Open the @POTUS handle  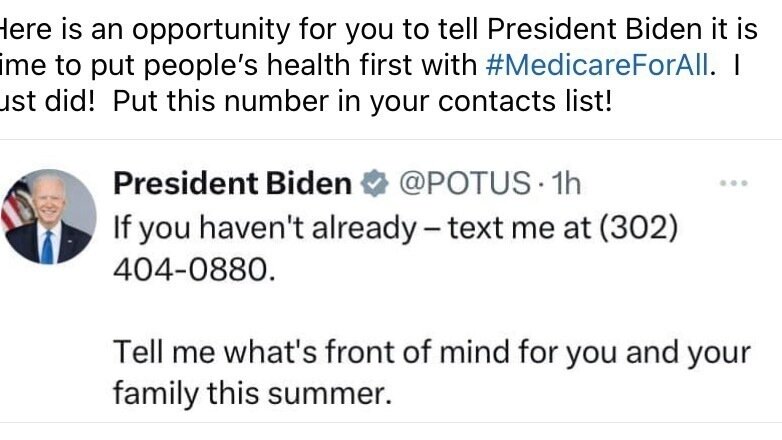point(464,184)
